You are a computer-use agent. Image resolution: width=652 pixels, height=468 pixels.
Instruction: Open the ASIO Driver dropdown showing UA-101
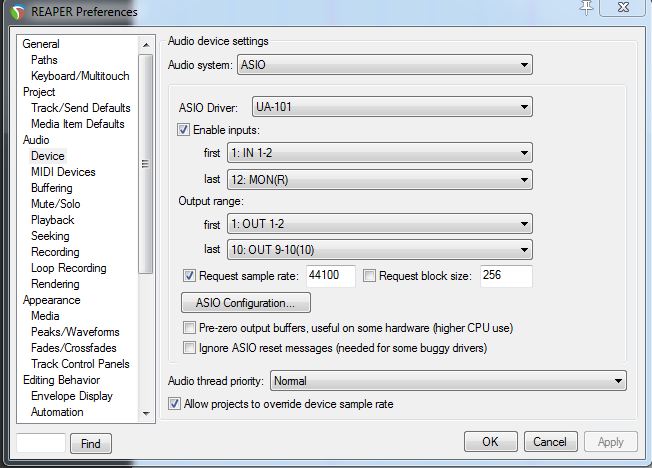pyautogui.click(x=392, y=107)
